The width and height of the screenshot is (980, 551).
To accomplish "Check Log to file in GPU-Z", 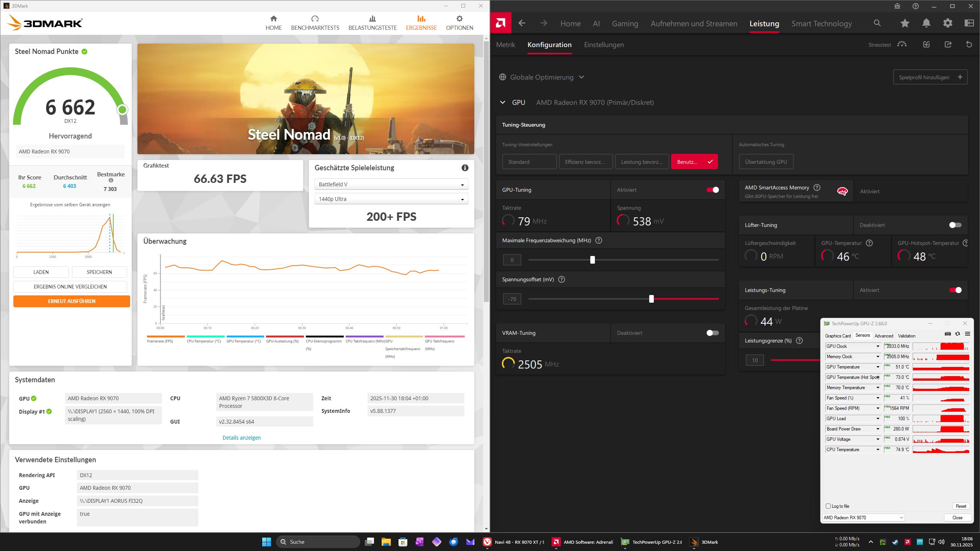I will [828, 506].
